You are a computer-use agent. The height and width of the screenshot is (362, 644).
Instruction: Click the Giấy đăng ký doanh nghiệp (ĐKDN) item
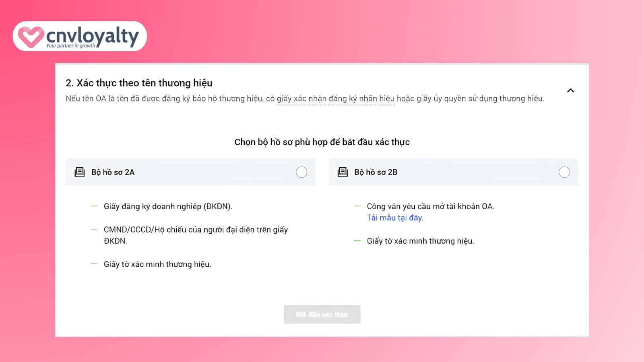(x=168, y=206)
